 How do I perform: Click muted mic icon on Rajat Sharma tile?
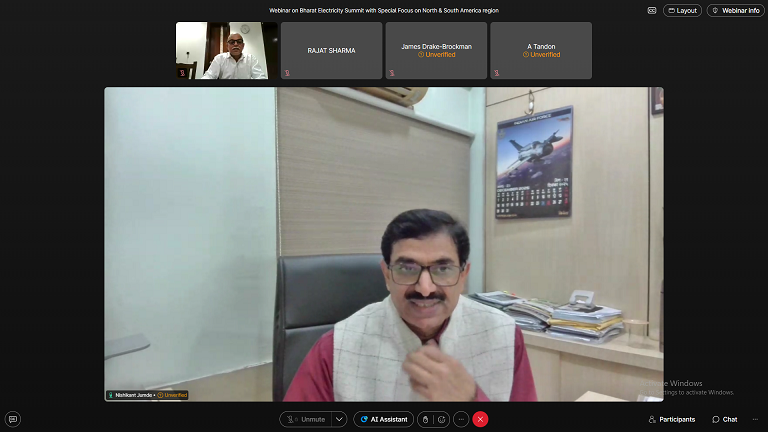(287, 72)
